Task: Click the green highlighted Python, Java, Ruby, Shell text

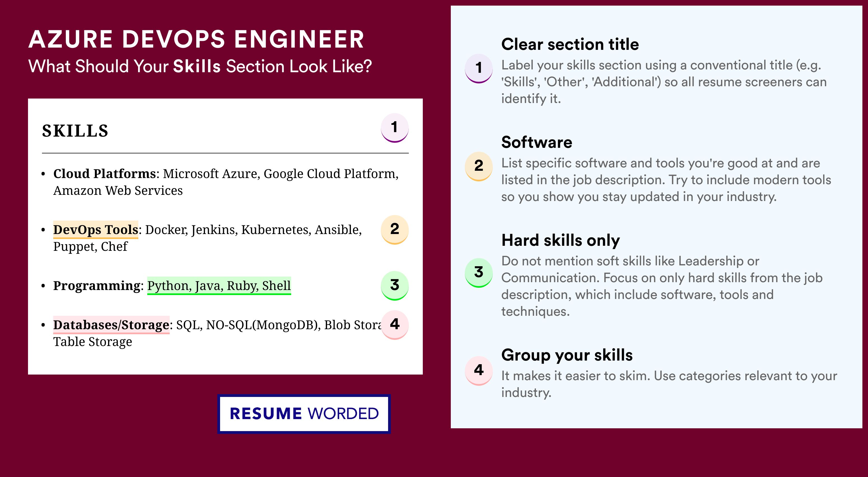Action: (x=219, y=286)
